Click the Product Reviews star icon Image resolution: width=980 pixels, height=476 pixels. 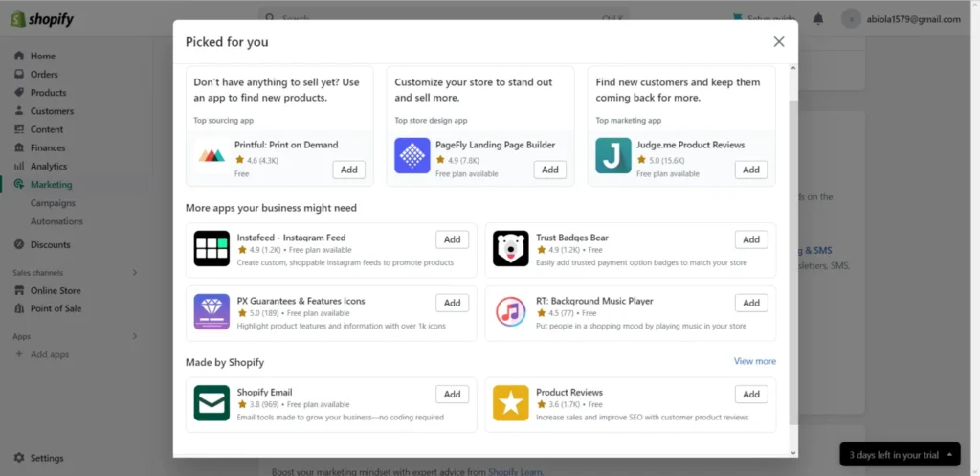(x=511, y=403)
